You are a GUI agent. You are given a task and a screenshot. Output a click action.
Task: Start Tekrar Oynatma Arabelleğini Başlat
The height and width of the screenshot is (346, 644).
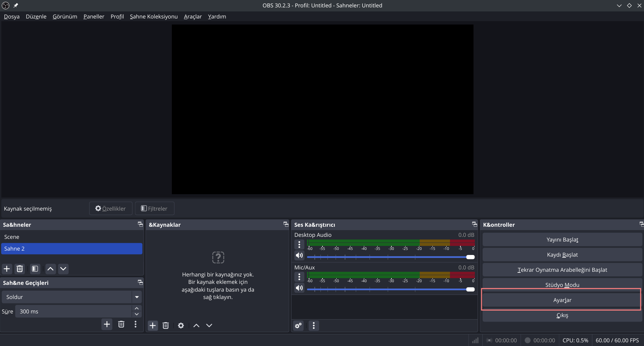(x=562, y=270)
